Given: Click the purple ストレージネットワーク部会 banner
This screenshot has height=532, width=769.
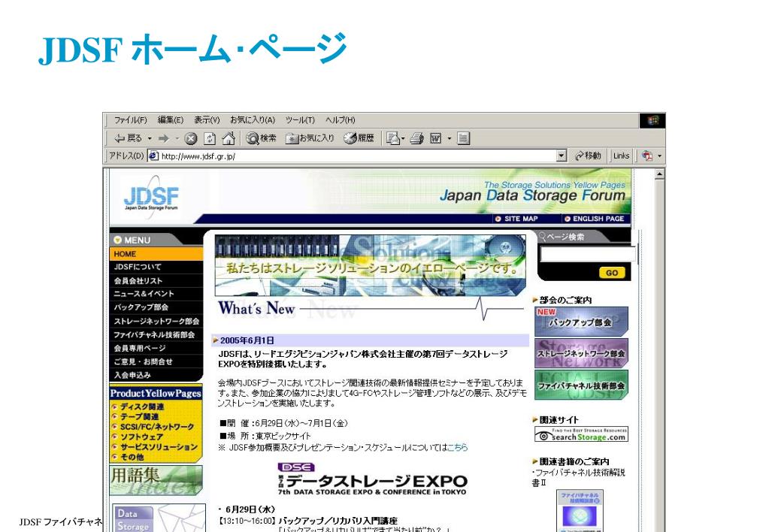Looking at the screenshot, I should [581, 353].
